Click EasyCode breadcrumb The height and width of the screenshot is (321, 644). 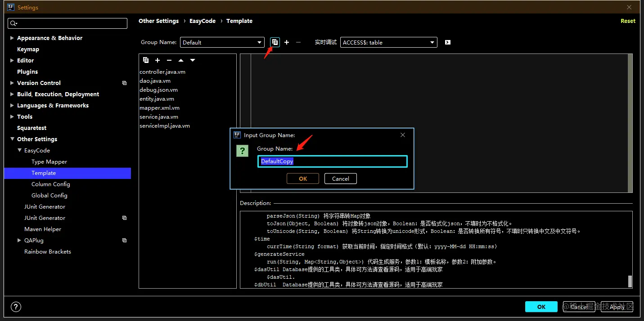203,21
